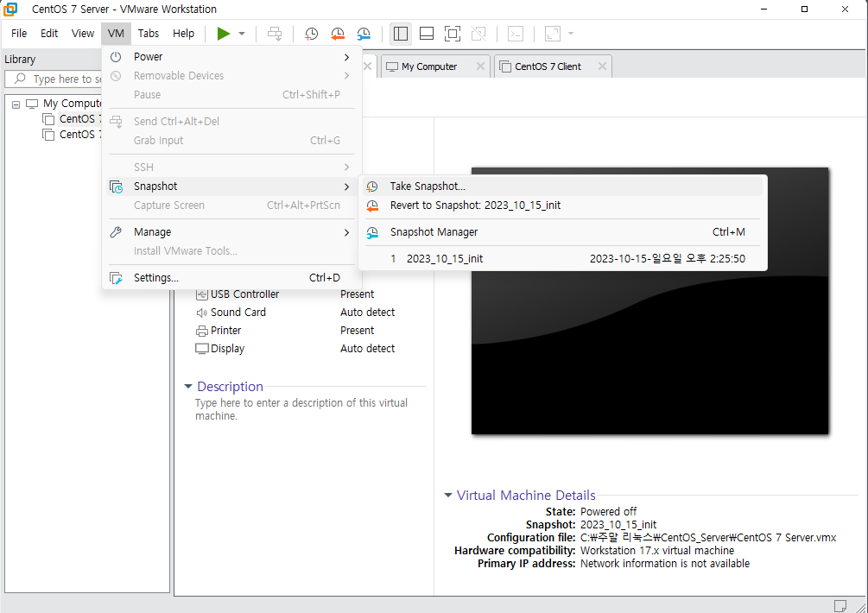Choose Revert to Snapshot: 2023_10_15_init

[562, 205]
